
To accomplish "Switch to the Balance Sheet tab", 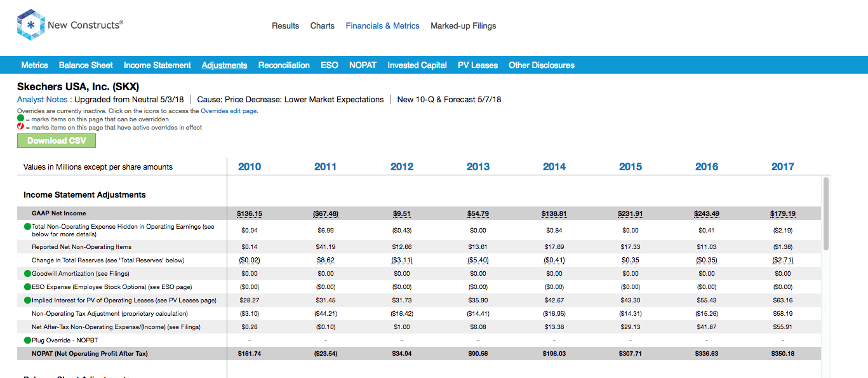I will (x=86, y=65).
